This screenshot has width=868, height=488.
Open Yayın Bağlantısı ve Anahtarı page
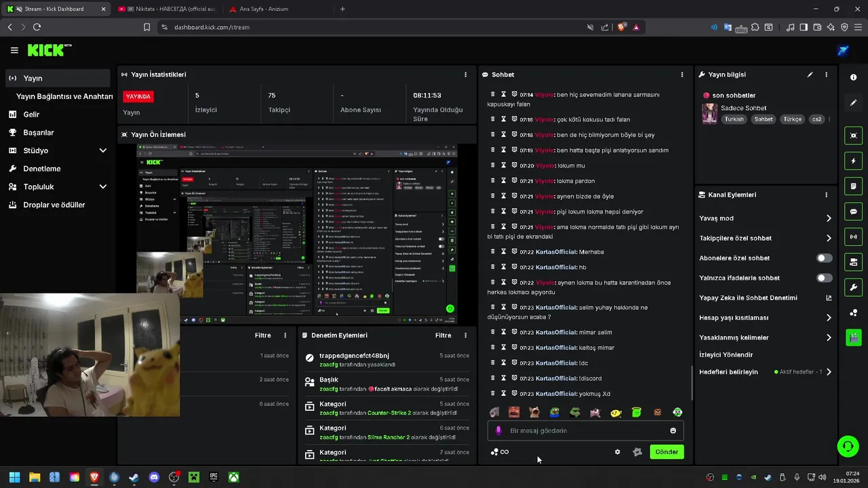(x=64, y=96)
